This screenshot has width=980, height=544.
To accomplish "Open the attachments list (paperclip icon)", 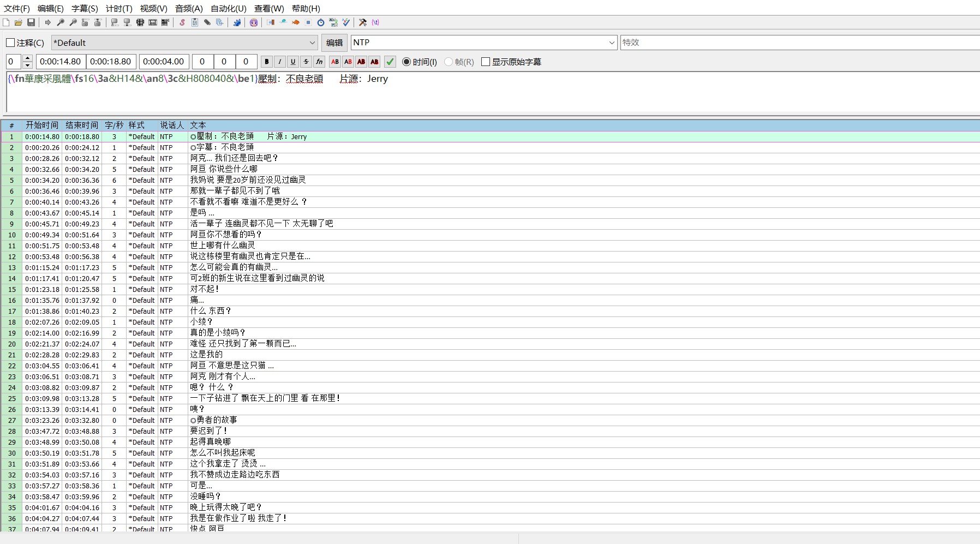I will (x=207, y=22).
